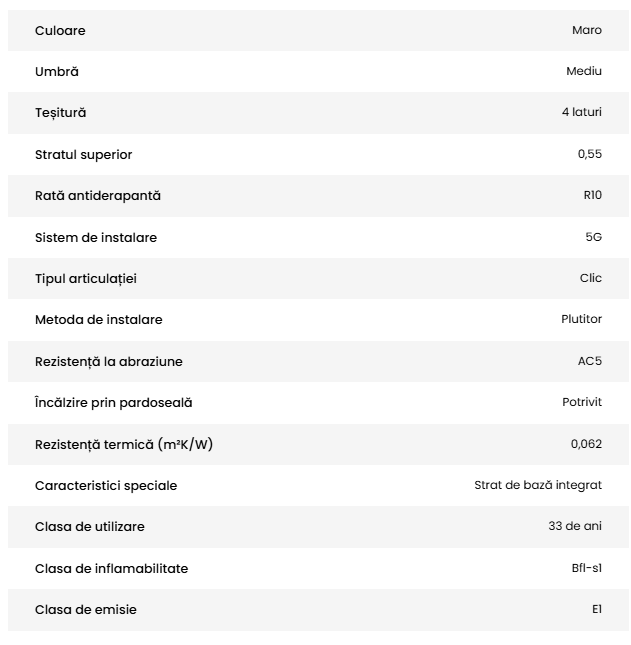Click the Stratul superior label
The height and width of the screenshot is (645, 631).
tap(83, 155)
